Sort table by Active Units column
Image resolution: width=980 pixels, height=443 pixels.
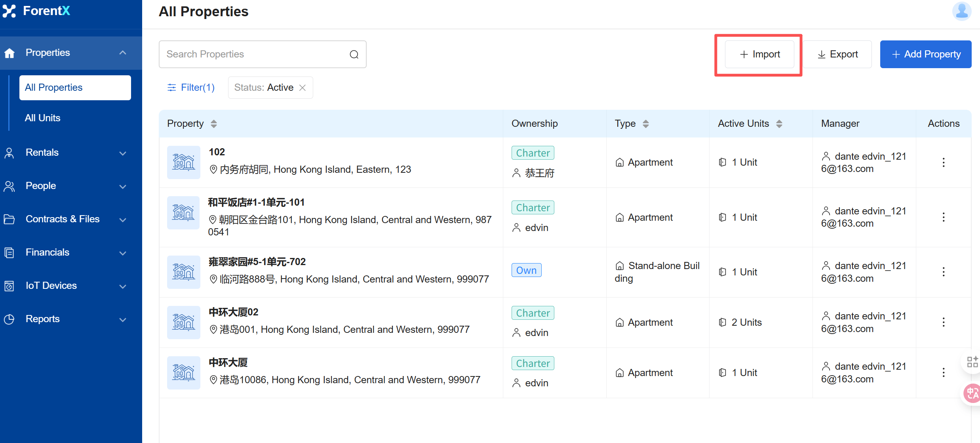(x=779, y=124)
